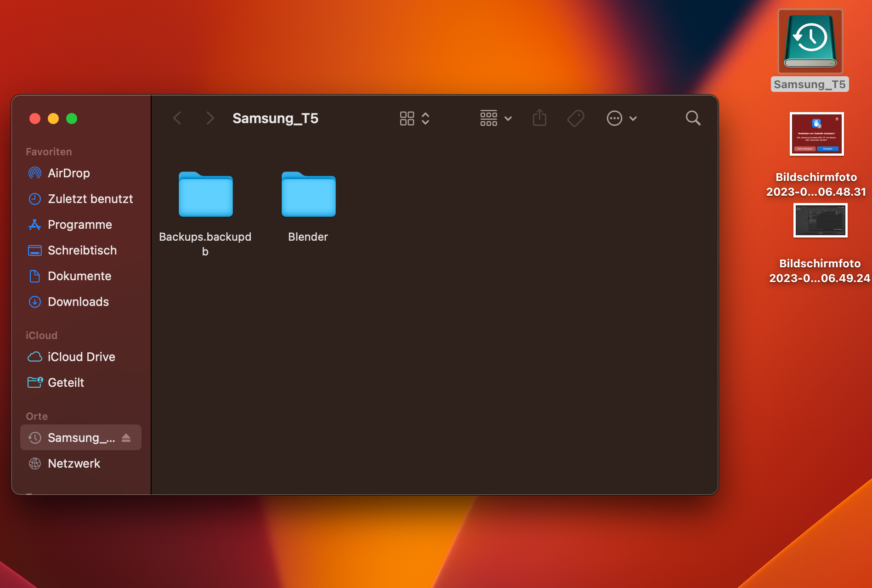Open the more actions ellipsis menu
Image resolution: width=872 pixels, height=588 pixels.
[621, 118]
